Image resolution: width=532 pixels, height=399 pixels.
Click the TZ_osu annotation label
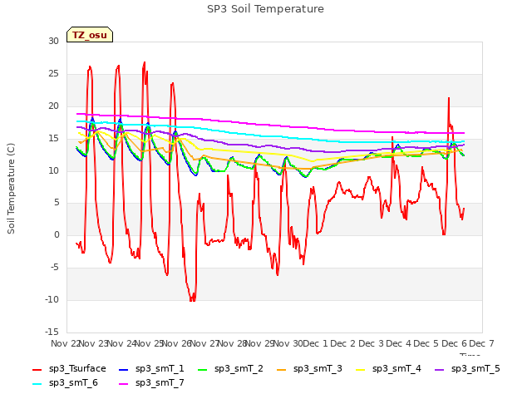[x=90, y=35]
